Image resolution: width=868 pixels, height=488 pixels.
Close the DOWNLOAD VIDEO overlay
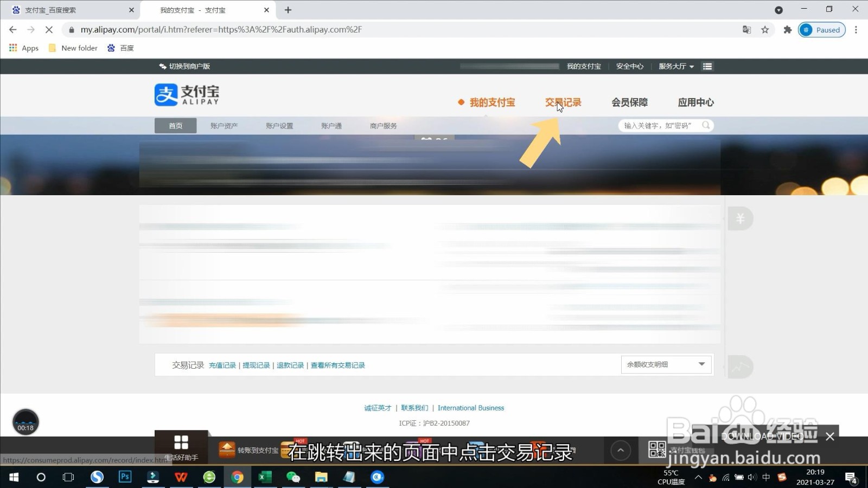tap(830, 436)
